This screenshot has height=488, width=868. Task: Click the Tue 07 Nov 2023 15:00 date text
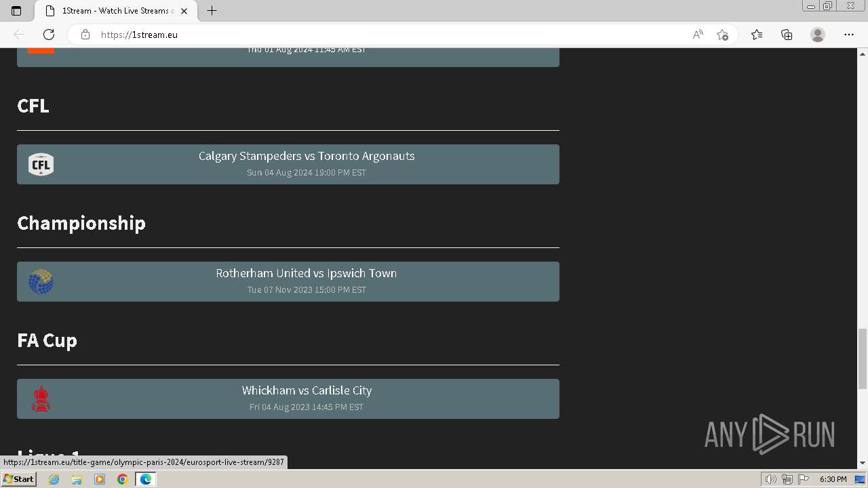pos(307,289)
